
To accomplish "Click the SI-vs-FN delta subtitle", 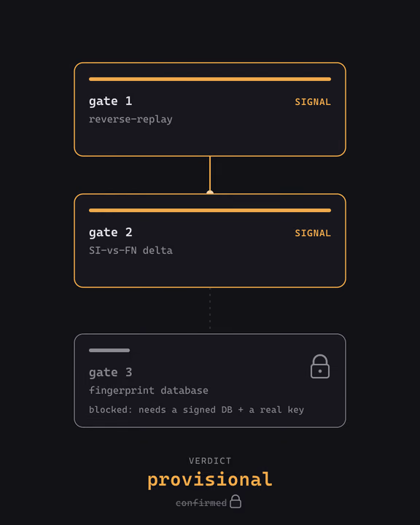I will click(131, 250).
